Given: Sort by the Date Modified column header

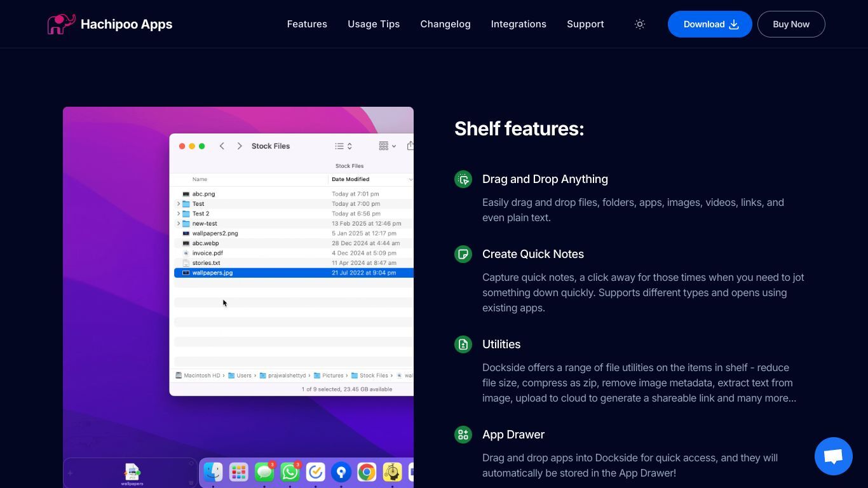Looking at the screenshot, I should click(x=350, y=179).
